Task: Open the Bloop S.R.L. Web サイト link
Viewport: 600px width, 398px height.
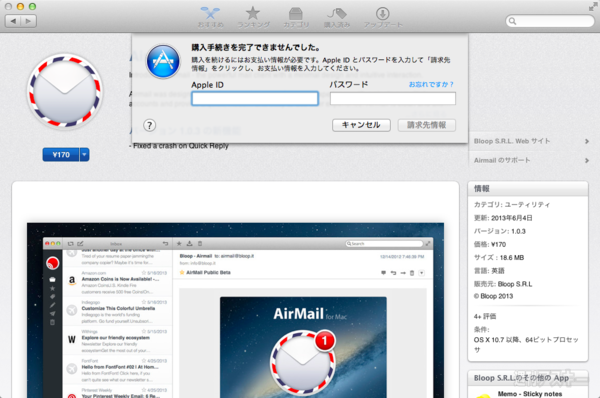Action: tap(512, 141)
